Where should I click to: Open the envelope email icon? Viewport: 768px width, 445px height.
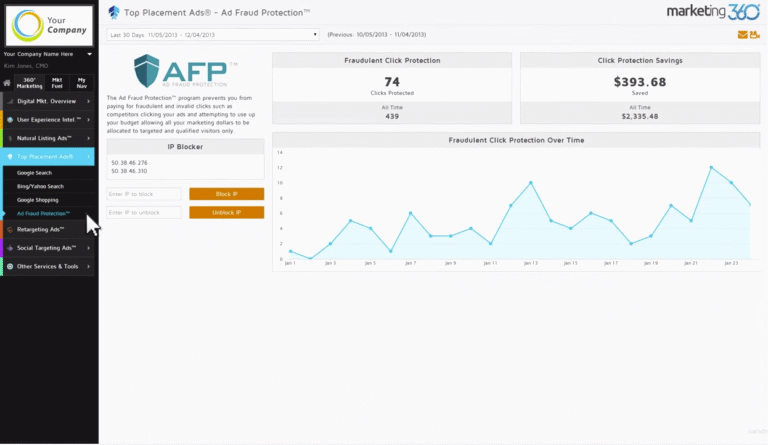(743, 35)
